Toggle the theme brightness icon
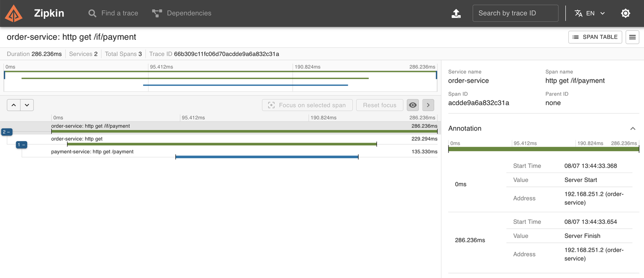This screenshot has height=278, width=644. click(626, 13)
